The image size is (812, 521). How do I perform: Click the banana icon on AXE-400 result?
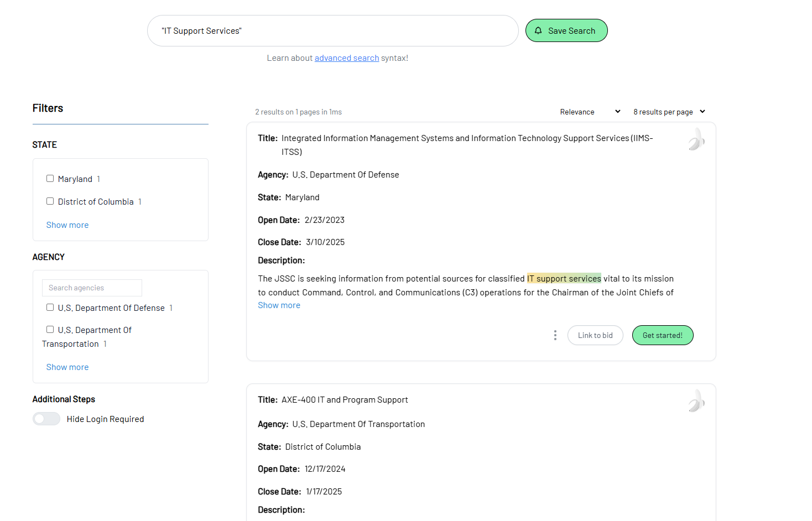pos(696,401)
